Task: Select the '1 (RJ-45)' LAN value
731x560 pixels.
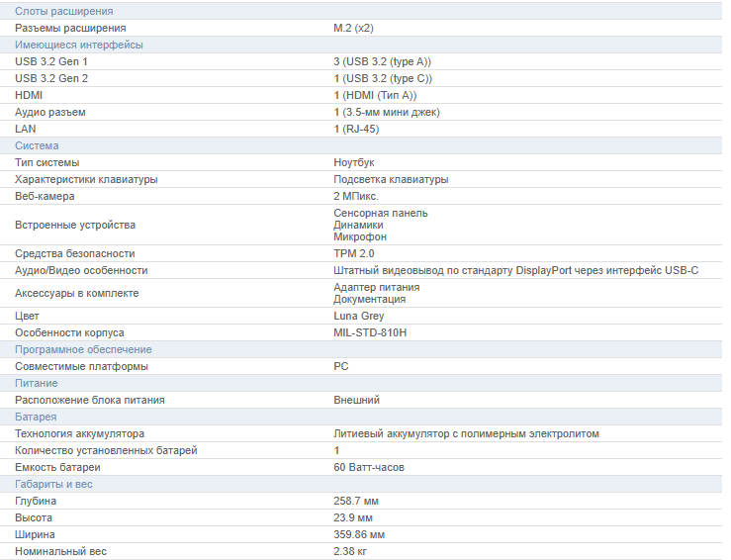Action: coord(356,129)
